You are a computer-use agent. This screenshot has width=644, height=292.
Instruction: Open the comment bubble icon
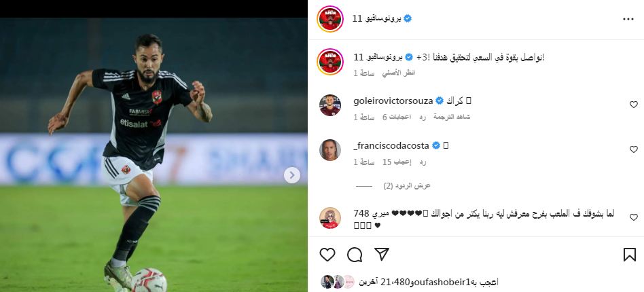355,255
